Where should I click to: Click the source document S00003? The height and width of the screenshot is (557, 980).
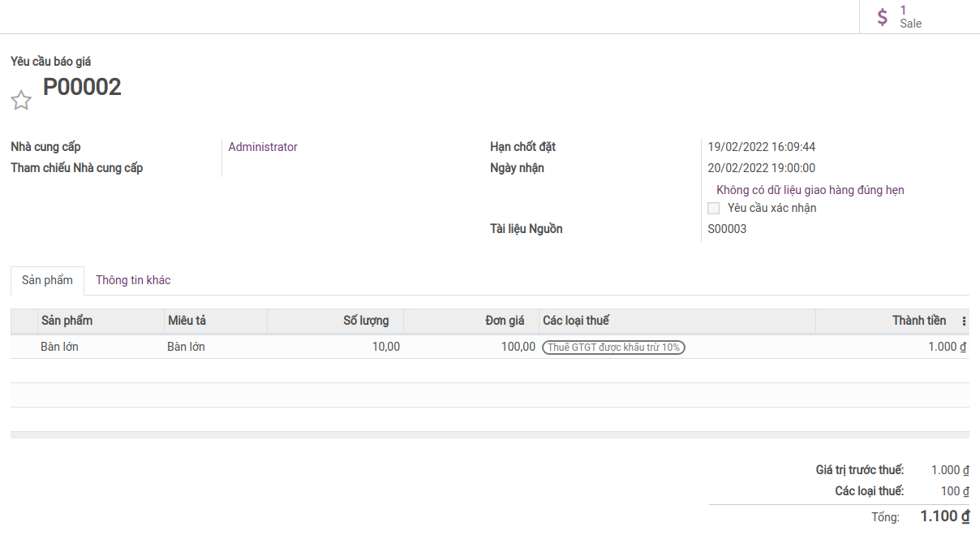pyautogui.click(x=727, y=229)
